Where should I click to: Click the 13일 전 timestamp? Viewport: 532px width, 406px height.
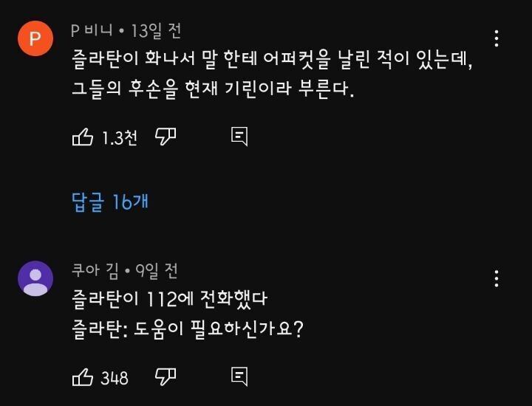point(156,31)
